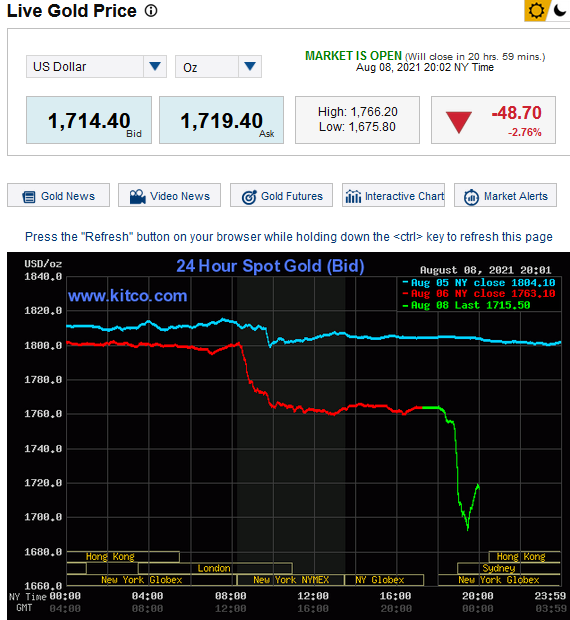Click the High 1,766.20 value

[358, 112]
